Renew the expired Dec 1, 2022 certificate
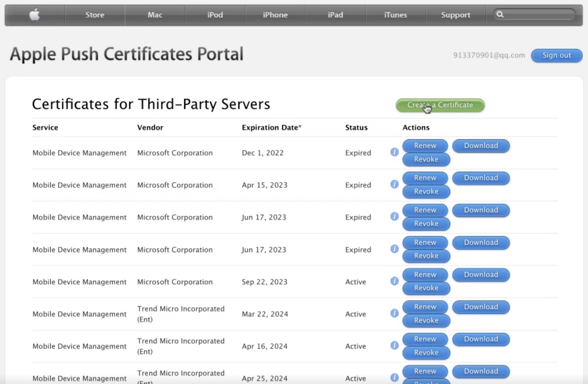Image resolution: width=588 pixels, height=384 pixels. click(425, 145)
